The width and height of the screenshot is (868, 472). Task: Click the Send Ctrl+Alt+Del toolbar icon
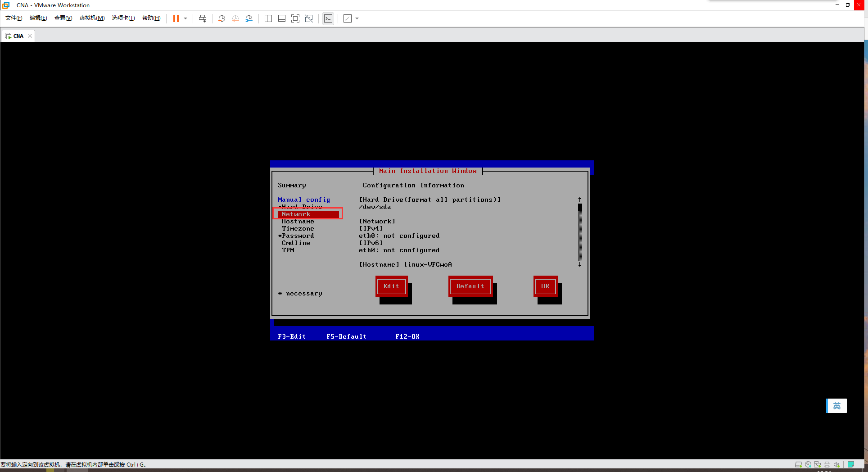click(203, 18)
